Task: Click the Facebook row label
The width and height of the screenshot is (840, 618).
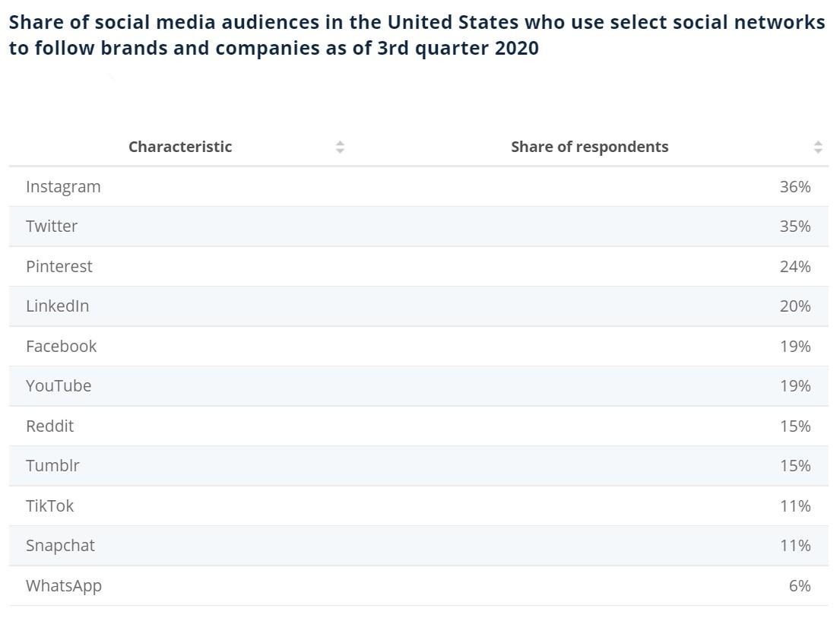Action: [x=62, y=347]
